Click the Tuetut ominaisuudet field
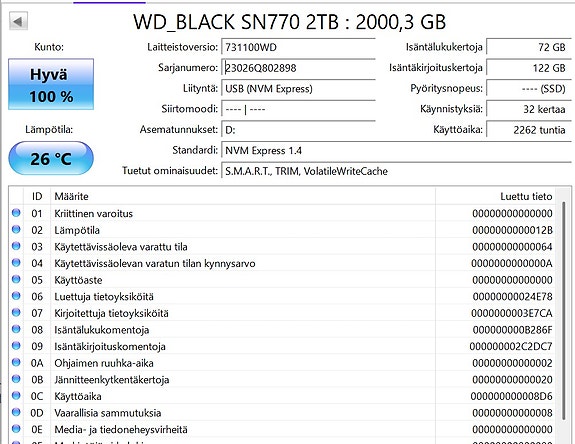This screenshot has width=575, height=444. click(396, 171)
